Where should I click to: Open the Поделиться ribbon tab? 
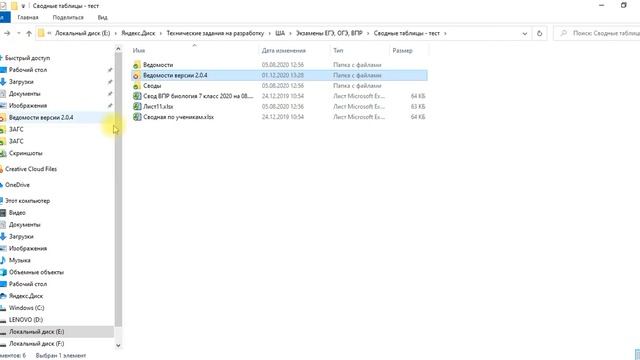[68, 18]
